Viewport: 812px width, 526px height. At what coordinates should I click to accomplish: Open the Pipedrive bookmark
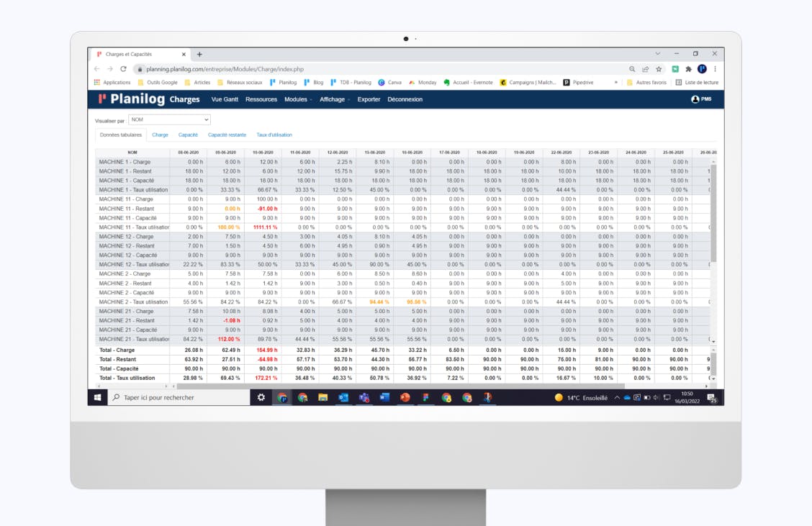click(x=579, y=82)
